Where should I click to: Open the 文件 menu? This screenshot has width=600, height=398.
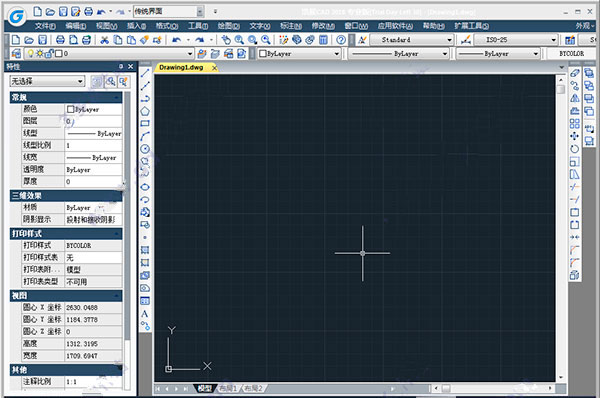[45, 26]
